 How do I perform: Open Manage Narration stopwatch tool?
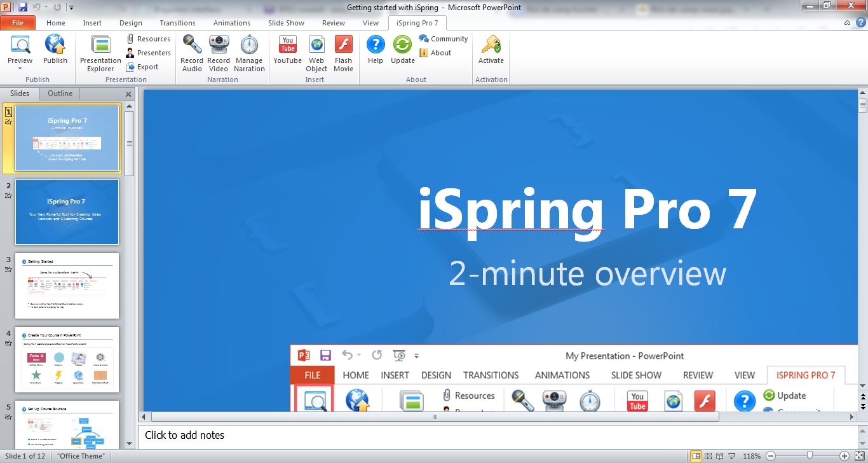pos(249,53)
